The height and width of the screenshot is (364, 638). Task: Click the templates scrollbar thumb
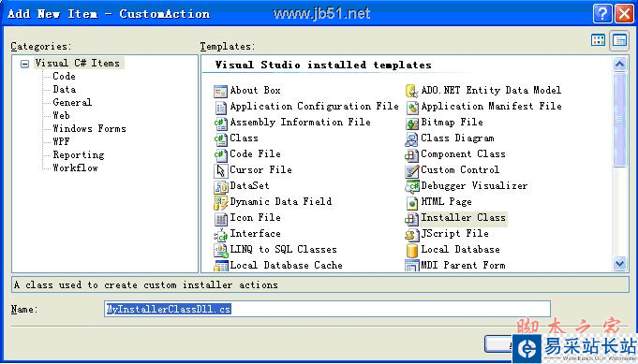(x=619, y=120)
